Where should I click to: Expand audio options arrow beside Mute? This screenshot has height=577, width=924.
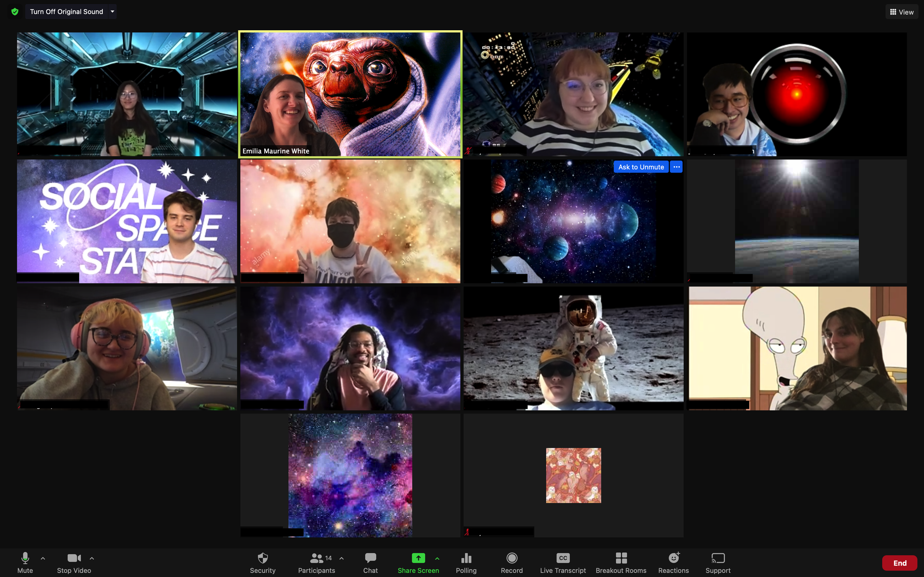(x=43, y=558)
